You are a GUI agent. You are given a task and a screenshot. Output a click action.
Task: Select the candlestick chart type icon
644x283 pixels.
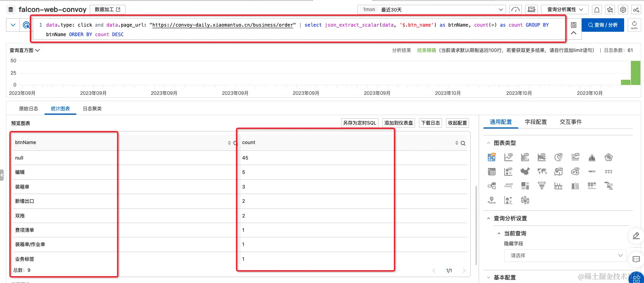tap(525, 200)
